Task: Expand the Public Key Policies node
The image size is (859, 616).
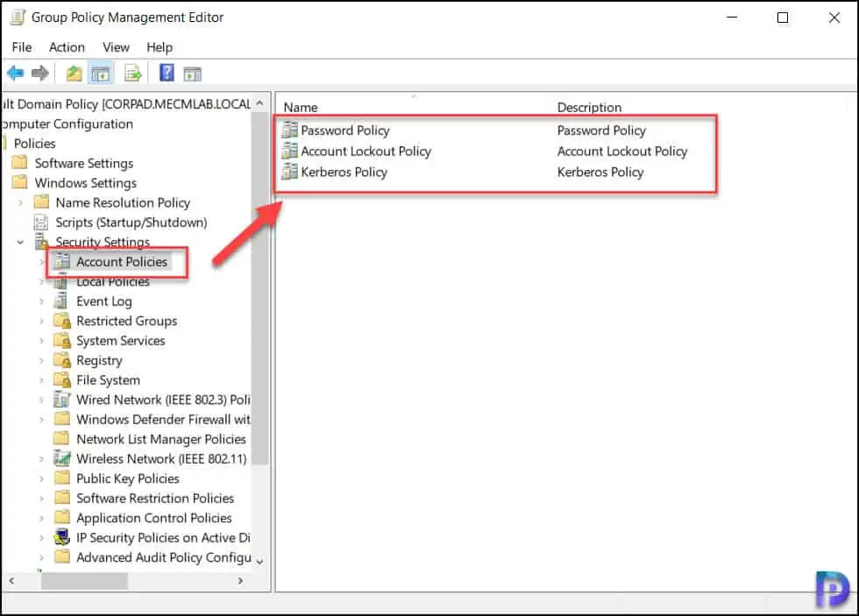Action: pos(41,478)
